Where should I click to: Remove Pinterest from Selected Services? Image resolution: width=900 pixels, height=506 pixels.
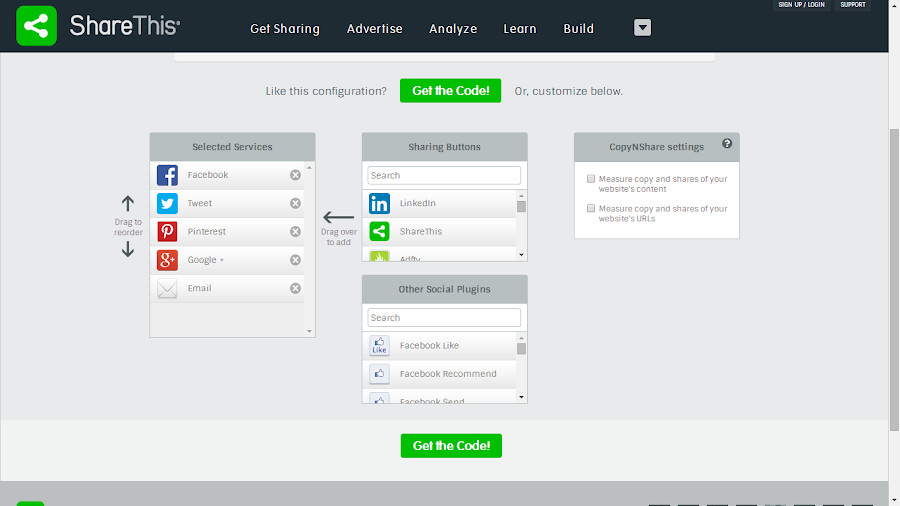(295, 232)
